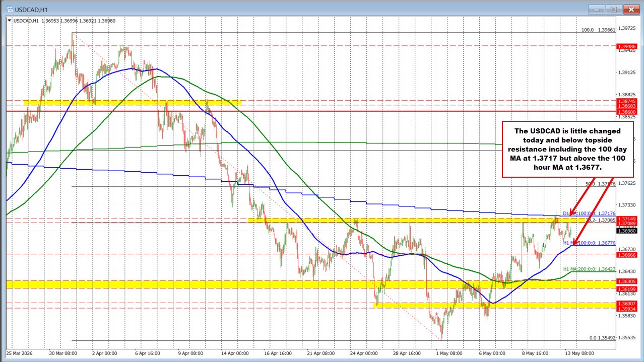Click the black current price tag 1.36980
This screenshot has width=644, height=362.
coord(626,231)
